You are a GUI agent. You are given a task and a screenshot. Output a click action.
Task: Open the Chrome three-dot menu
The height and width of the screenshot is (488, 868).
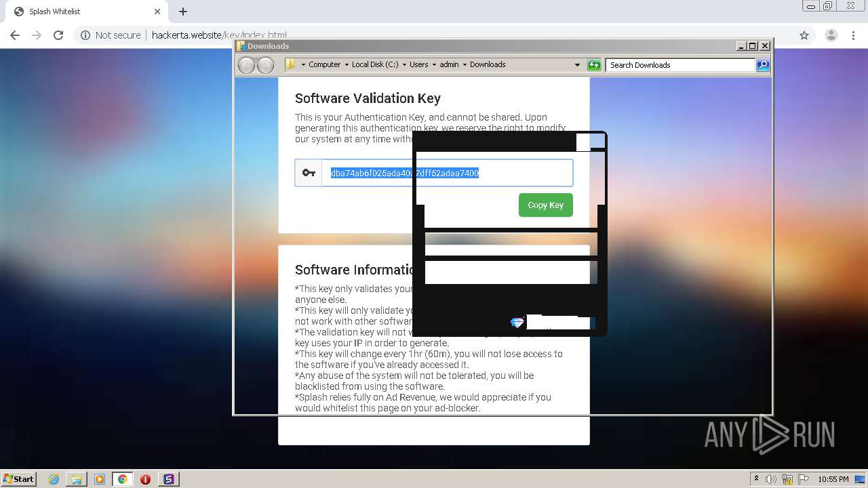(853, 35)
